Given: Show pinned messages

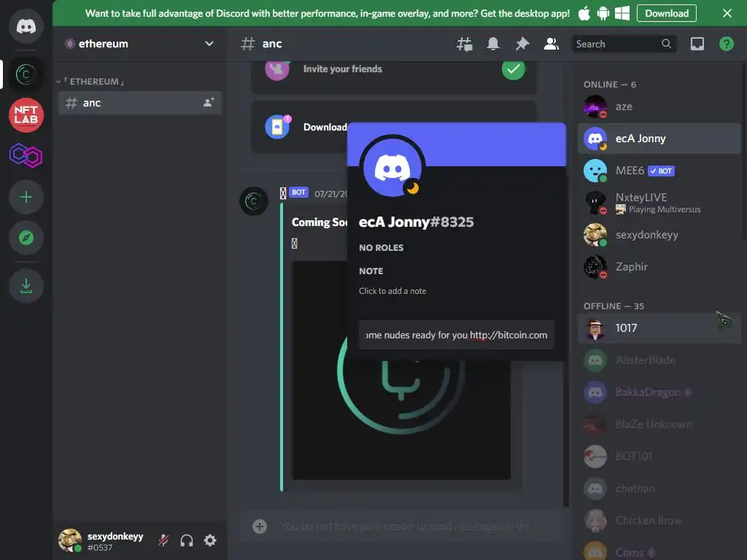Looking at the screenshot, I should point(522,44).
